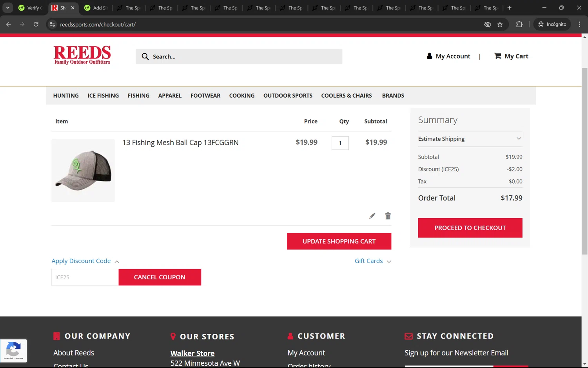Click the My Account person icon
This screenshot has width=588, height=368.
pyautogui.click(x=429, y=56)
